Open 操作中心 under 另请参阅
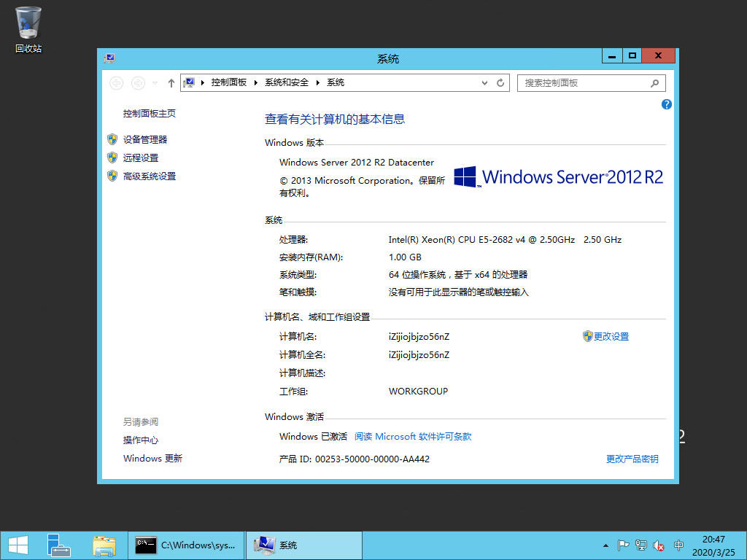This screenshot has height=560, width=747. pyautogui.click(x=141, y=440)
